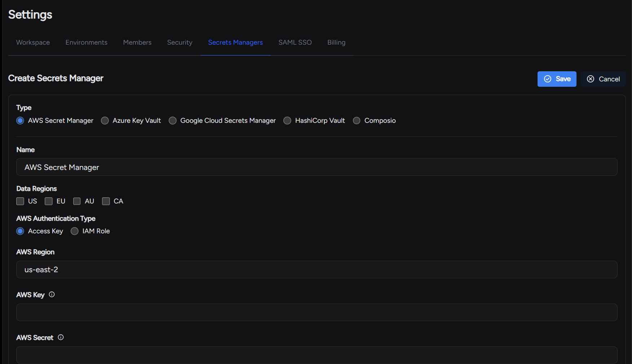Open the SAML SSO tab
Screen dimensions: 632x364
click(295, 42)
